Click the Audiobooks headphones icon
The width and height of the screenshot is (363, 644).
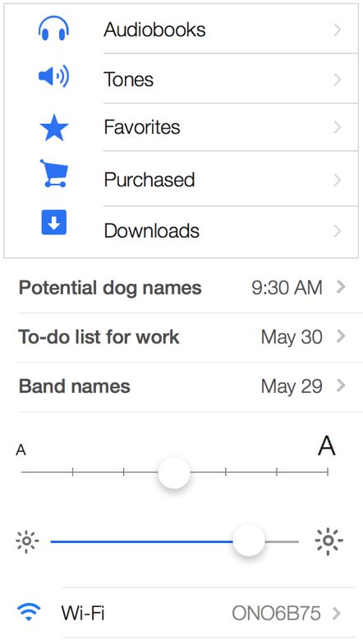(53, 29)
